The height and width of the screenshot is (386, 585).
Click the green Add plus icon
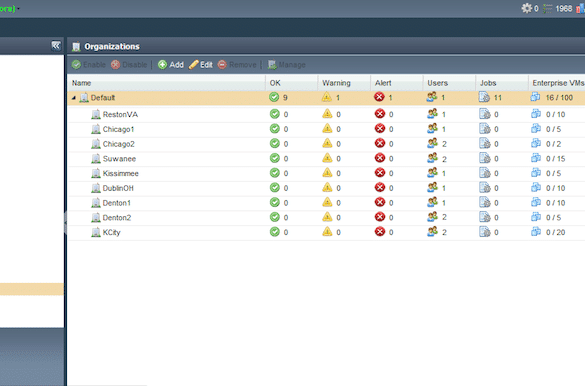coord(162,65)
